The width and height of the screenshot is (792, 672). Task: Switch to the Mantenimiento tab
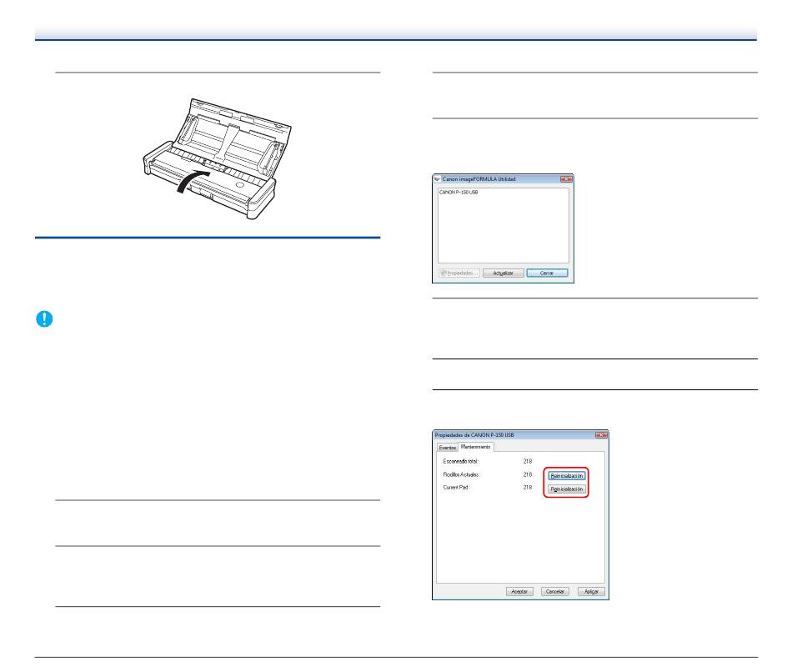(x=476, y=447)
